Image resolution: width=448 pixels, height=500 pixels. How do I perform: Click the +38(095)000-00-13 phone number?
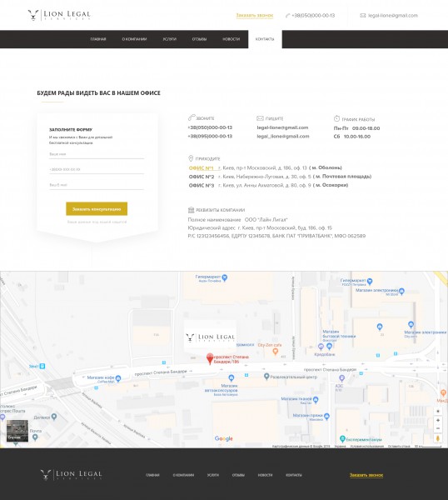[x=210, y=136]
